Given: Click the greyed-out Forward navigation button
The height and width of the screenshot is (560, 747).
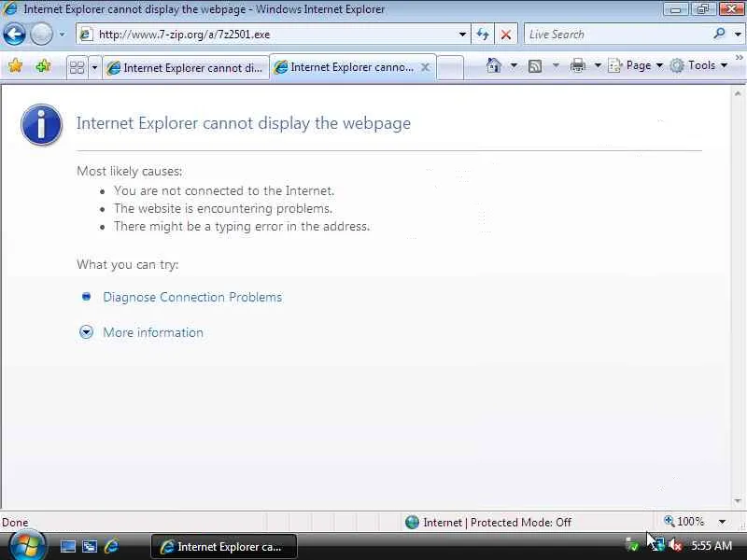Looking at the screenshot, I should click(x=41, y=35).
